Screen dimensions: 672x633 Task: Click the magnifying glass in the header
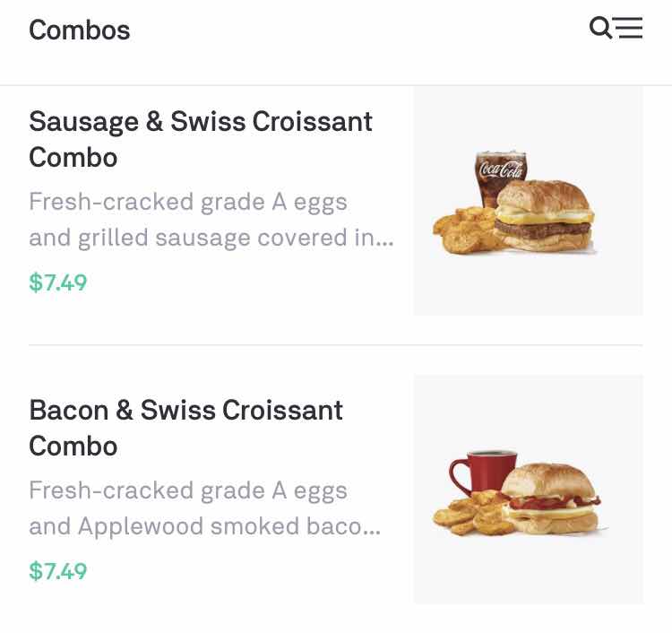[600, 28]
